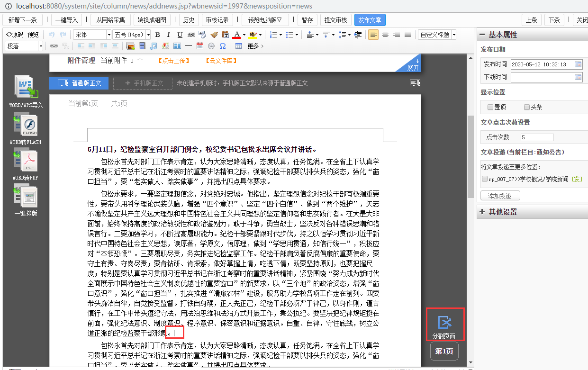Open the highlight color dropdown arrow
The image size is (588, 370).
point(261,35)
